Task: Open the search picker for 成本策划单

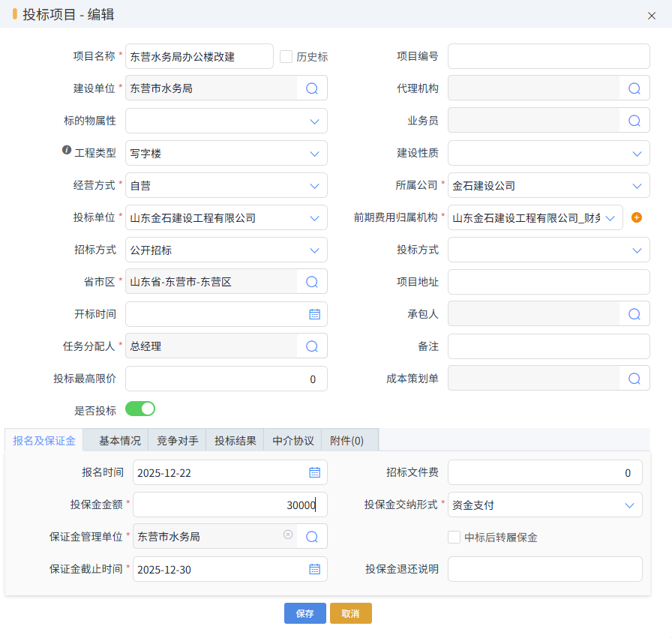Action: coord(634,379)
